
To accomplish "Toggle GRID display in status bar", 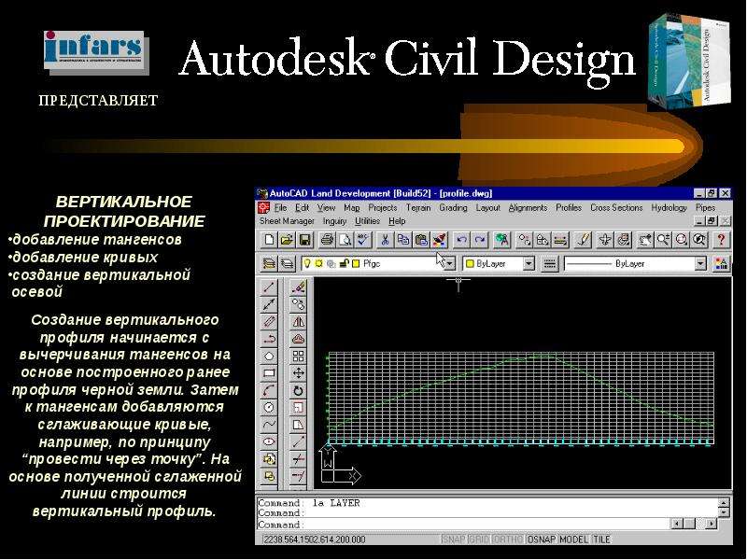I will (x=478, y=539).
